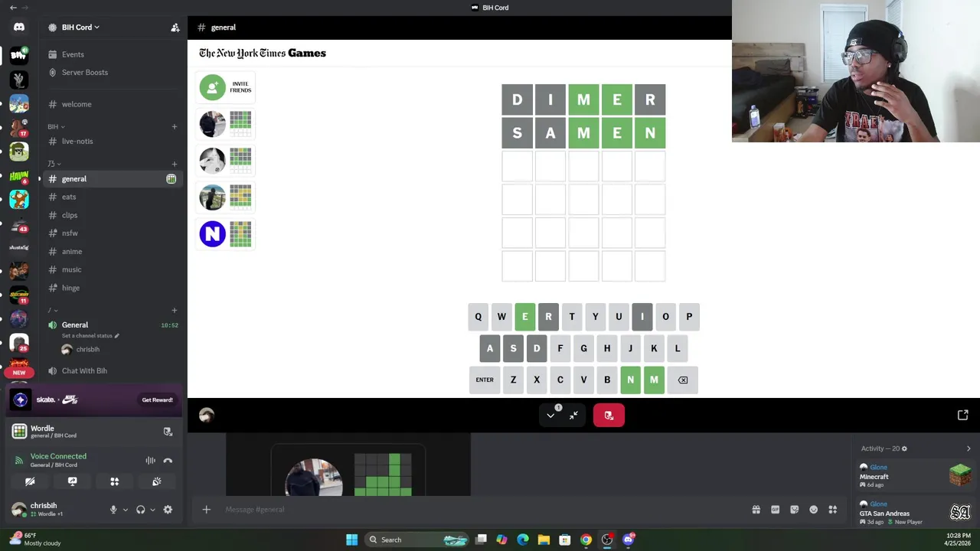
Task: Toggle headphone deafen
Action: 140,510
